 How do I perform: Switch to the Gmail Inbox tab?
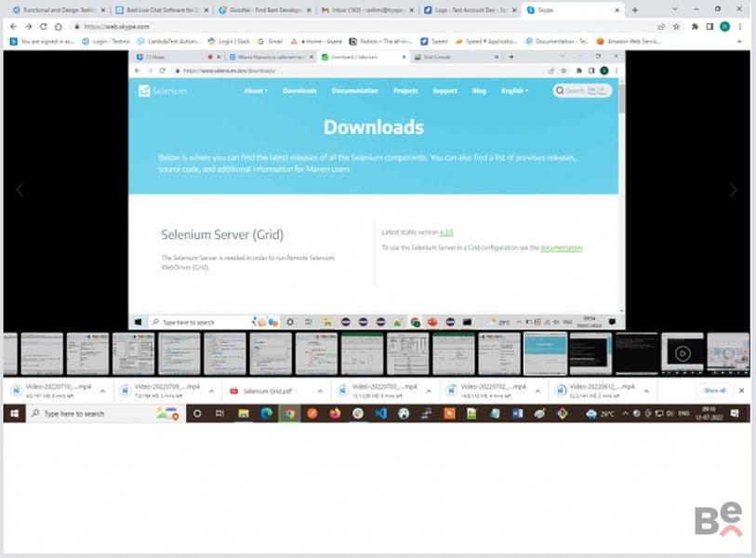coord(368,9)
